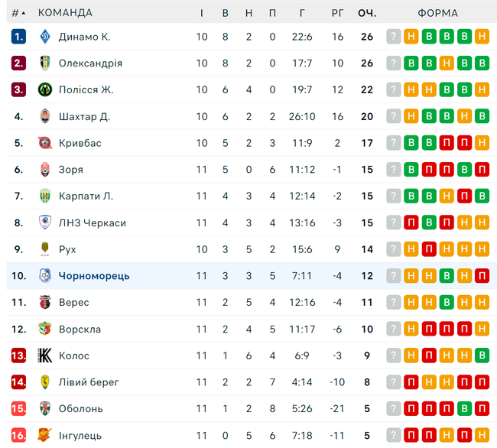Click the Колос K-shaped logo
Image resolution: width=497 pixels, height=448 pixels.
coord(45,355)
